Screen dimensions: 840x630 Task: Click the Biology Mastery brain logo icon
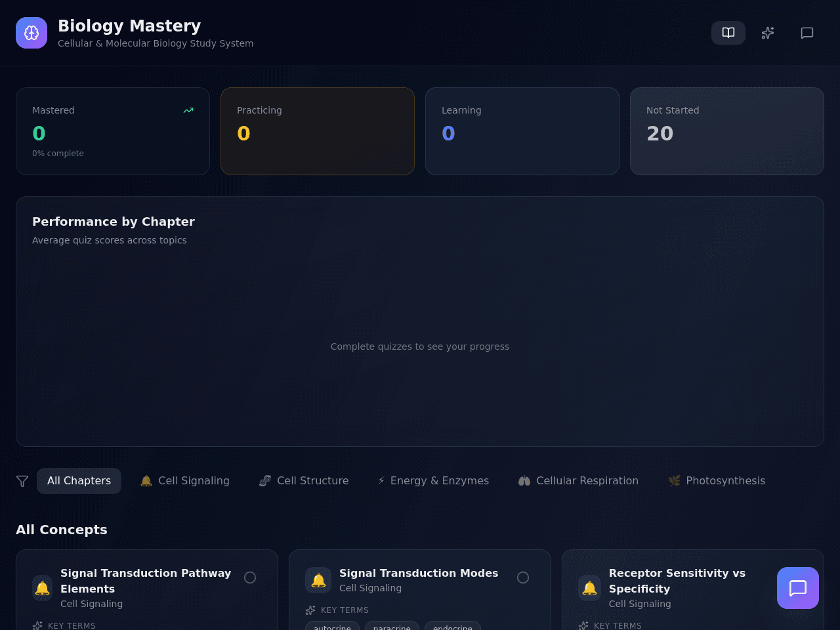point(31,33)
